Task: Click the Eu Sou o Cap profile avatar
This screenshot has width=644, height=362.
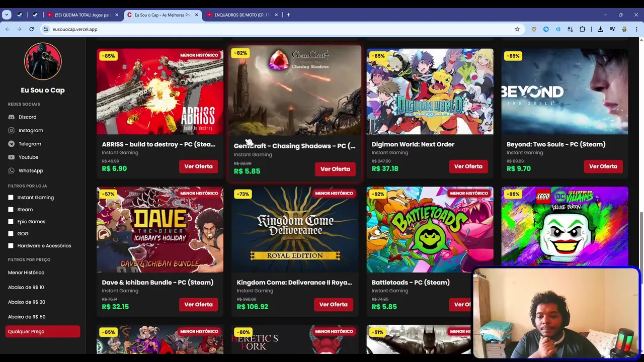Action: (43, 61)
